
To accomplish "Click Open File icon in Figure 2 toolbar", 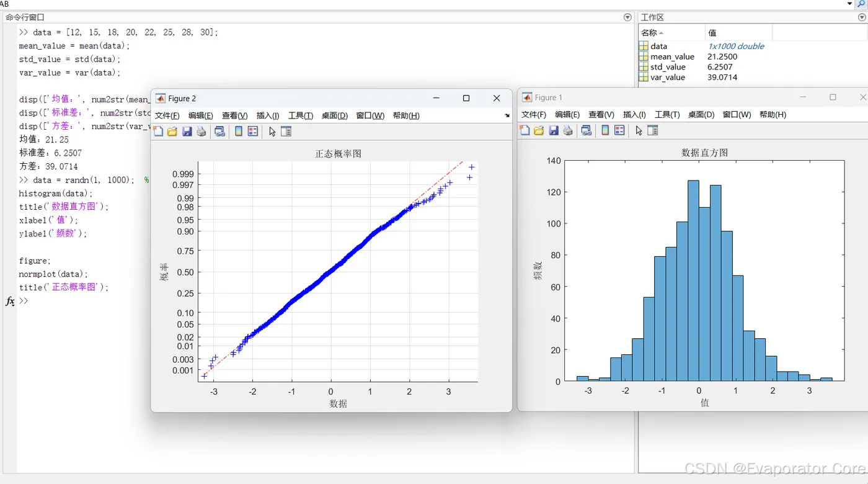I will click(172, 132).
